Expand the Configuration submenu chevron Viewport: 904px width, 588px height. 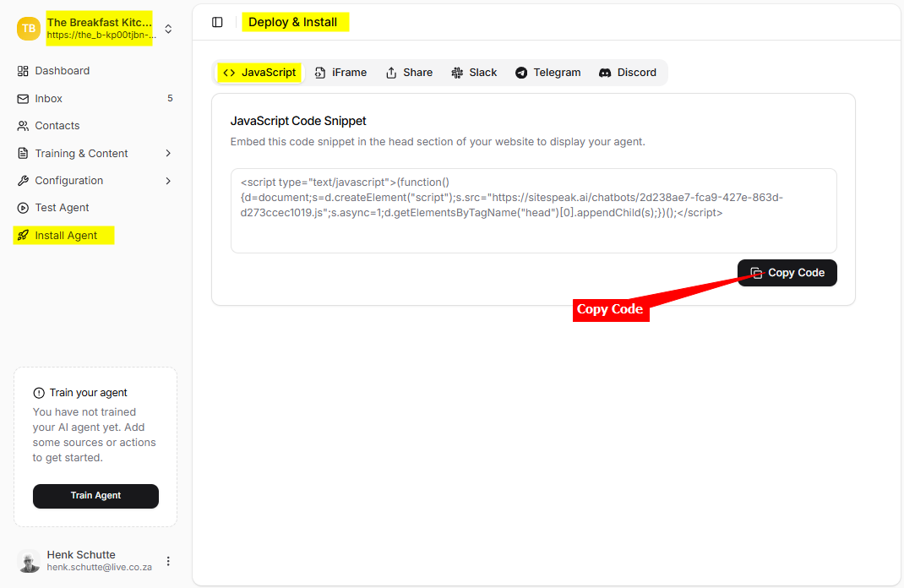pyautogui.click(x=168, y=181)
